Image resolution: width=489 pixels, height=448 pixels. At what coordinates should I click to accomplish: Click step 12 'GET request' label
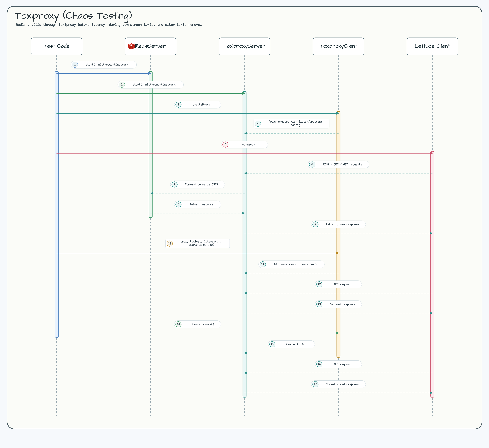pyautogui.click(x=338, y=284)
